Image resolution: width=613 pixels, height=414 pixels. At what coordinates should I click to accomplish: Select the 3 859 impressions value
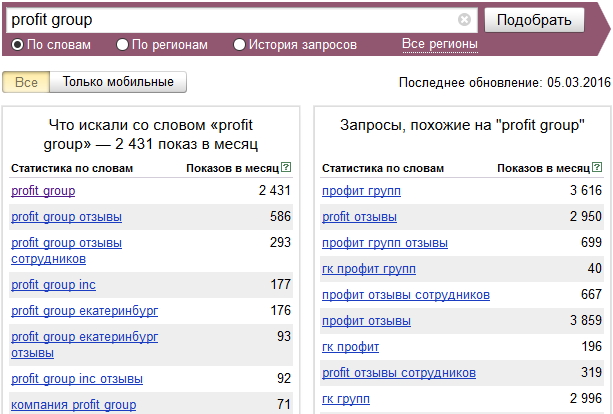(x=586, y=320)
